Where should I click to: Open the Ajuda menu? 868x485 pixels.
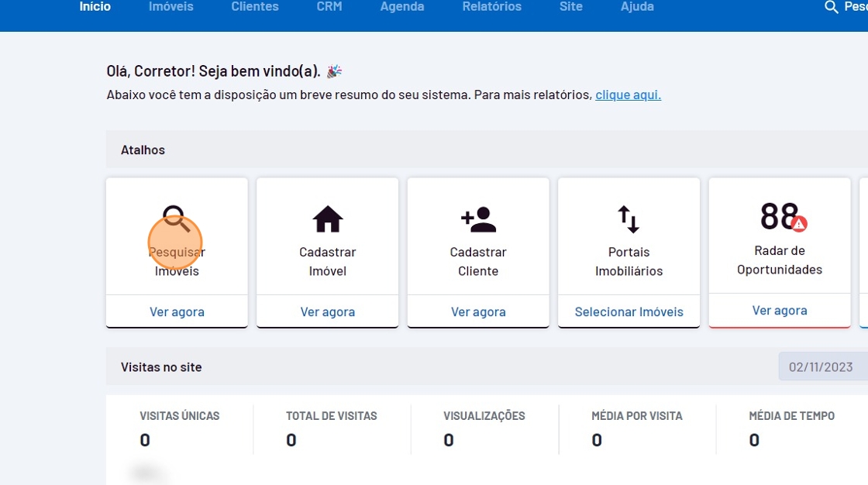(x=637, y=7)
